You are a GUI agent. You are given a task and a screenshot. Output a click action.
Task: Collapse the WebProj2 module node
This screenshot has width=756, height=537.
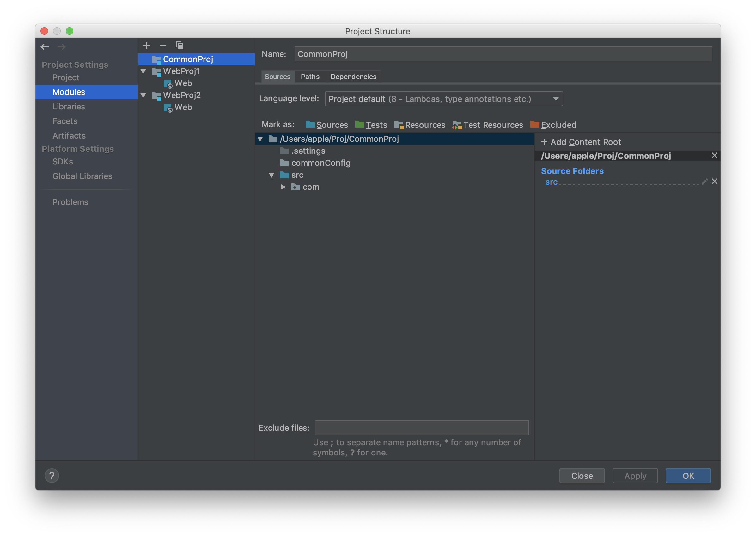(x=143, y=95)
